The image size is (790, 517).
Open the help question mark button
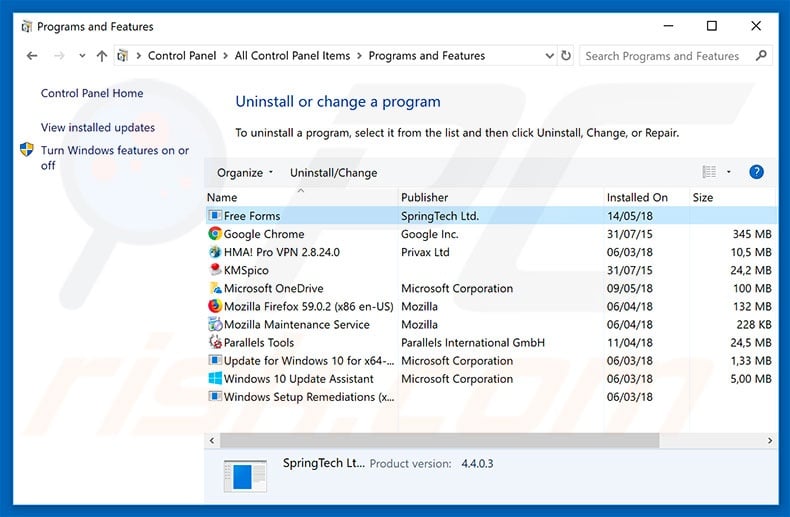click(756, 172)
